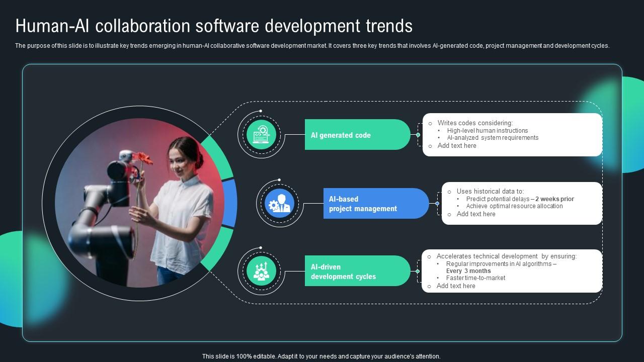
Task: Select the green AI generated code label
Action: click(357, 135)
